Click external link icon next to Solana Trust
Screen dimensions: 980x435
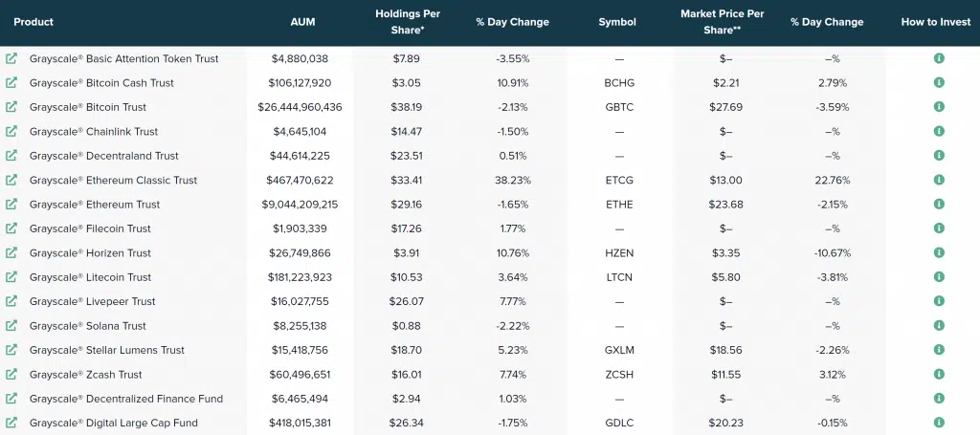point(11,326)
